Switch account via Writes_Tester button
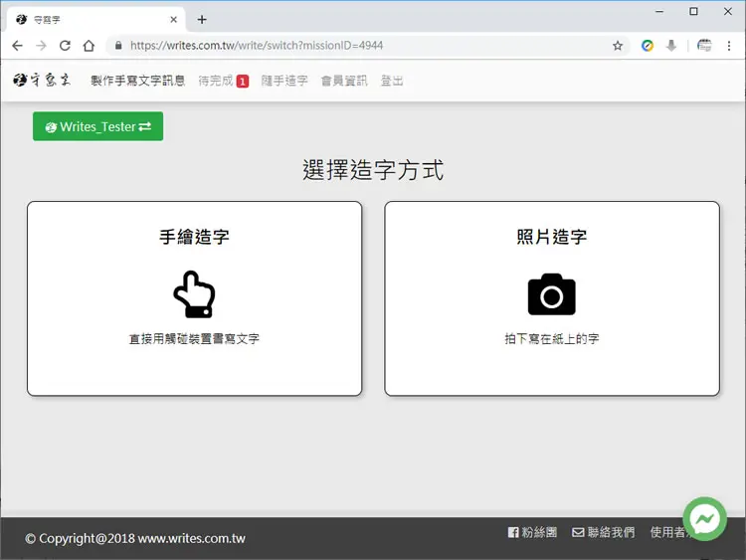This screenshot has width=746, height=560. point(98,126)
